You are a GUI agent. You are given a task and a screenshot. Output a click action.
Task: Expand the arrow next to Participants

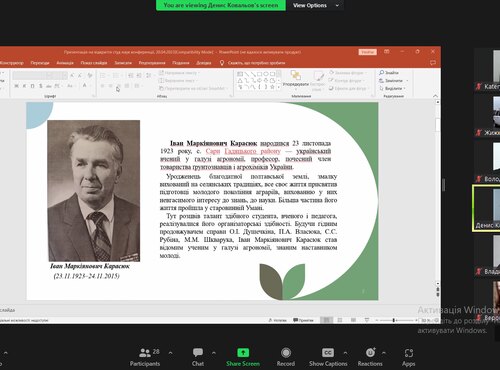pos(171,353)
